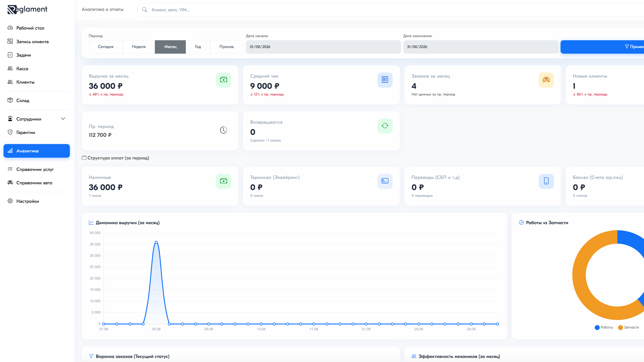Expand the Сотрудники submenu chevron
The width and height of the screenshot is (644, 362).
(x=63, y=119)
